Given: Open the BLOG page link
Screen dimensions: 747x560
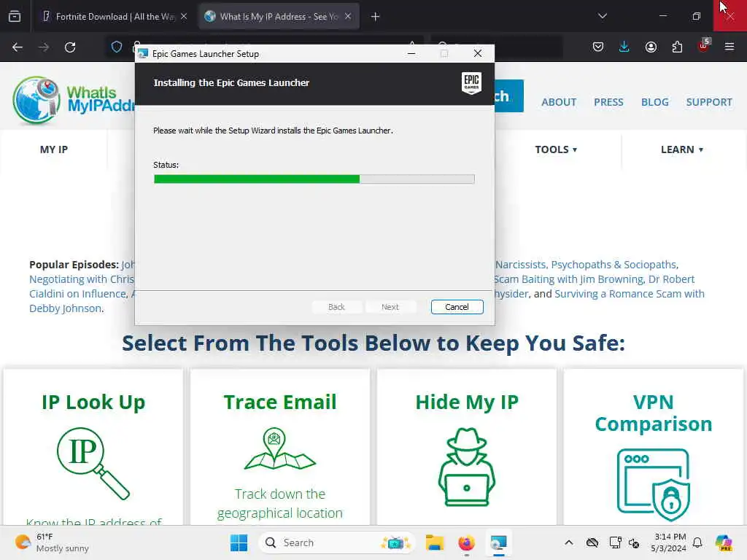Looking at the screenshot, I should (x=655, y=102).
